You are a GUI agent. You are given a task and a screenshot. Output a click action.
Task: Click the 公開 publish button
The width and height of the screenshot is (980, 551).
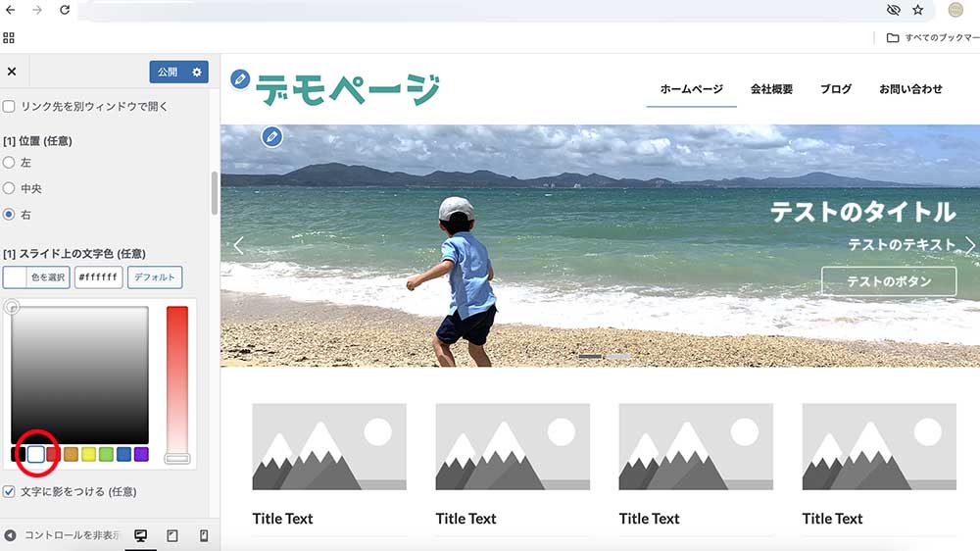[x=168, y=72]
